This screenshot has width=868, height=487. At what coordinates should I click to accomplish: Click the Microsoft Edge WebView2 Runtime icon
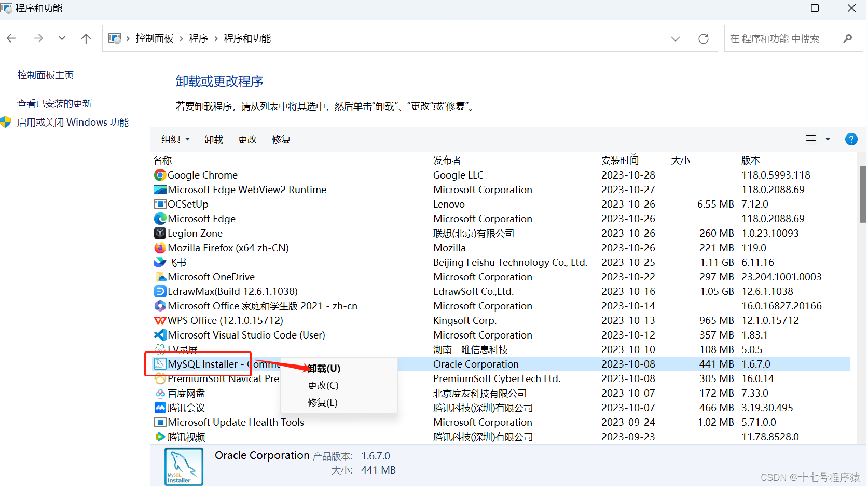pyautogui.click(x=160, y=190)
